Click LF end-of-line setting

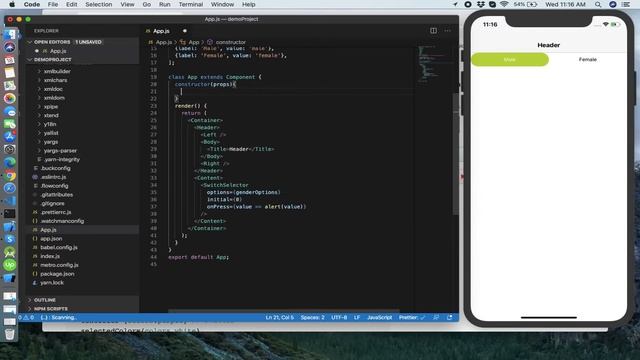click(x=357, y=317)
